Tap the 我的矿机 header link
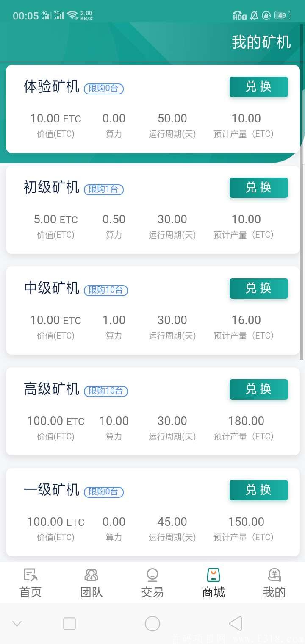Viewport: 305px width, 644px height. (261, 42)
